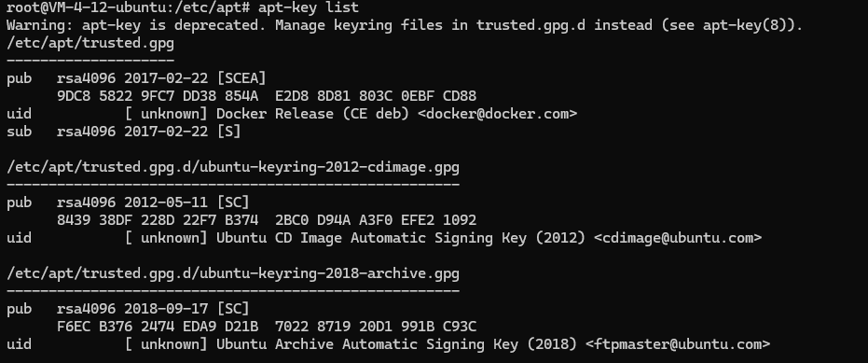Screen dimensions: 868x363
Task: Click the ftpmaster@ubuntu.com email address
Action: pyautogui.click(x=678, y=344)
